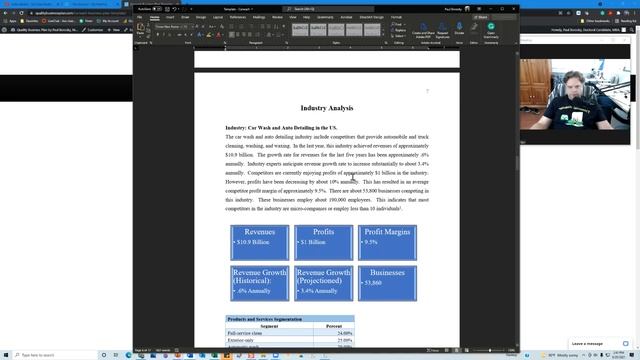Click the font color red A icon
The image size is (640, 360).
[x=218, y=35]
